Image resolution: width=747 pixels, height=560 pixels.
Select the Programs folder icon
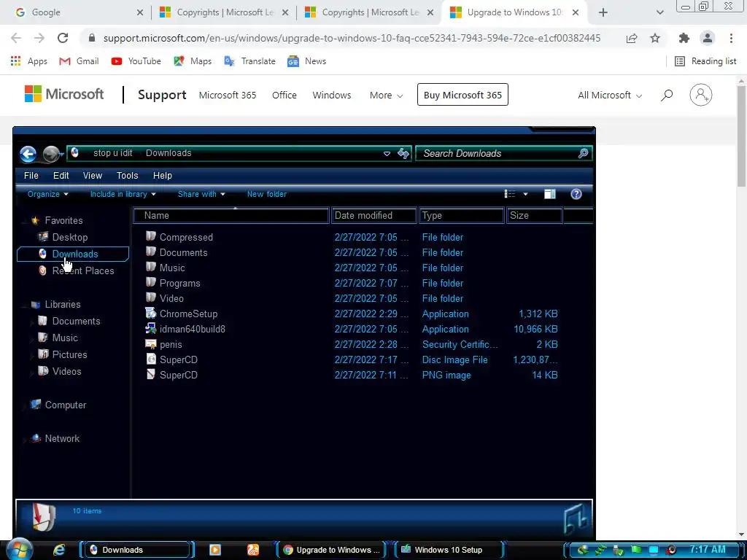(x=150, y=282)
